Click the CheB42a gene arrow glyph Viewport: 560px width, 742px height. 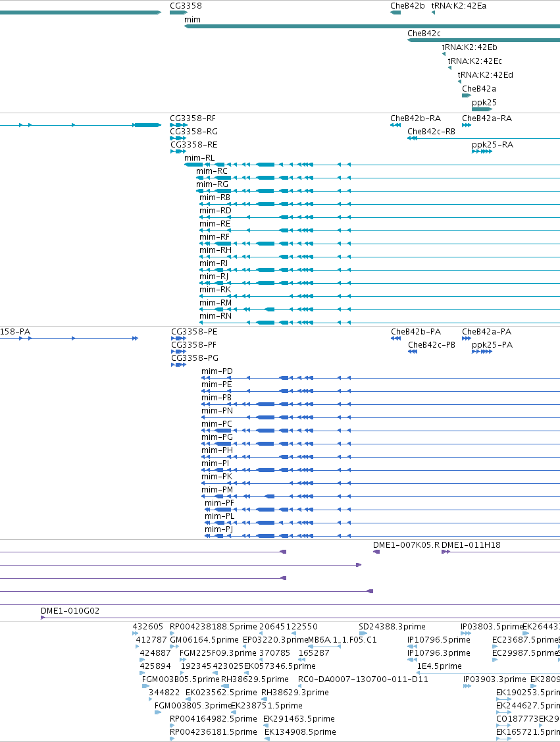click(467, 95)
